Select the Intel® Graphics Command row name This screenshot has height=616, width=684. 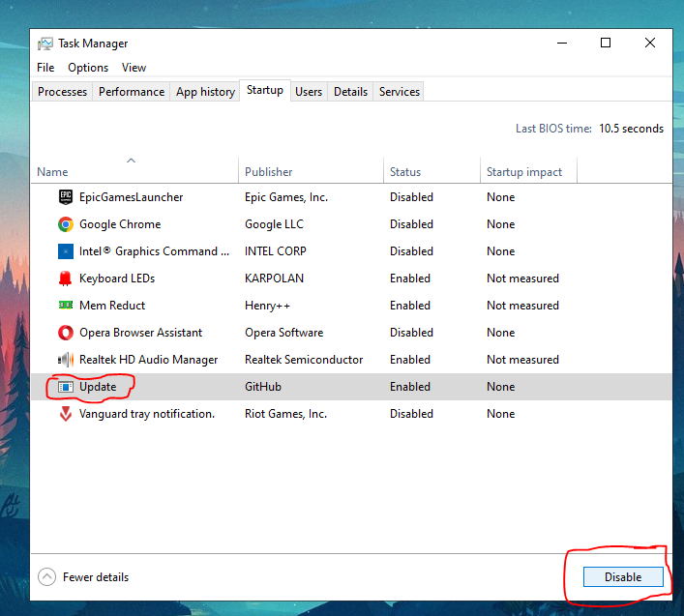click(x=154, y=251)
